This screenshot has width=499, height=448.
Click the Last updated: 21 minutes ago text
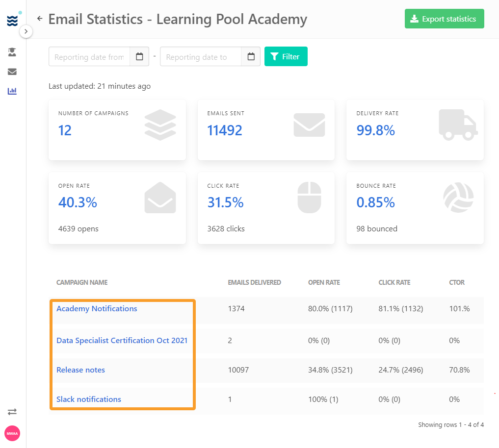(x=100, y=86)
